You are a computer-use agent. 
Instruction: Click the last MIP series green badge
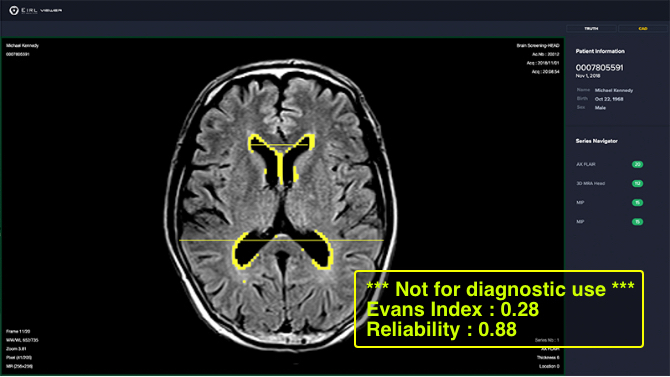click(x=638, y=222)
